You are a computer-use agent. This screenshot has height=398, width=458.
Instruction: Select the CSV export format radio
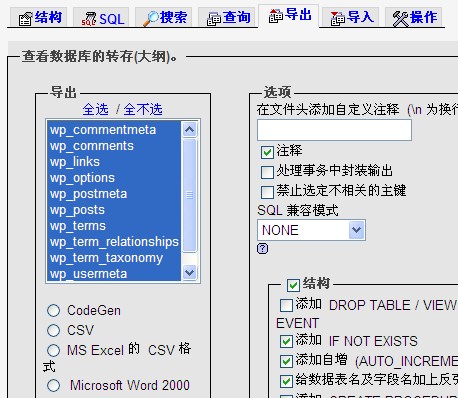[x=53, y=330]
